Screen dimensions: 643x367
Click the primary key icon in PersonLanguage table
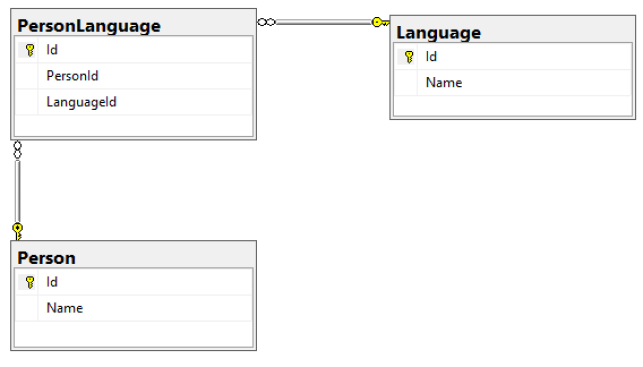coord(30,50)
